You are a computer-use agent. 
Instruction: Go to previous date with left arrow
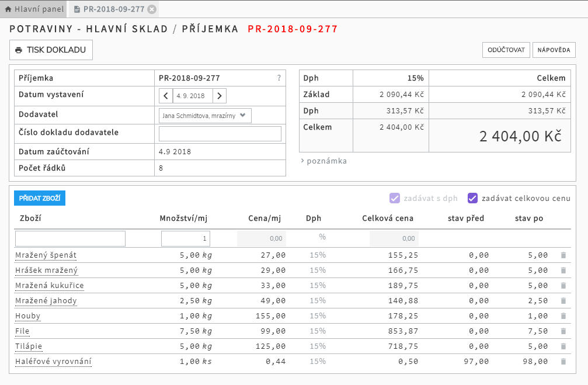coord(166,96)
